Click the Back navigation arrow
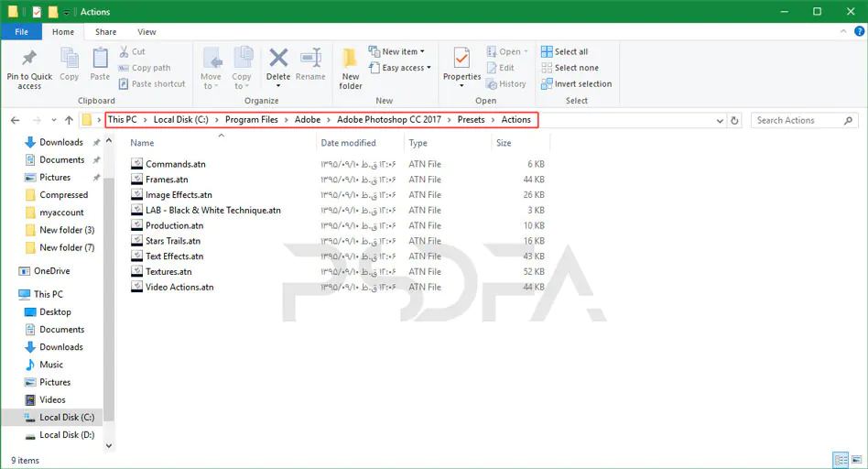 (x=15, y=120)
